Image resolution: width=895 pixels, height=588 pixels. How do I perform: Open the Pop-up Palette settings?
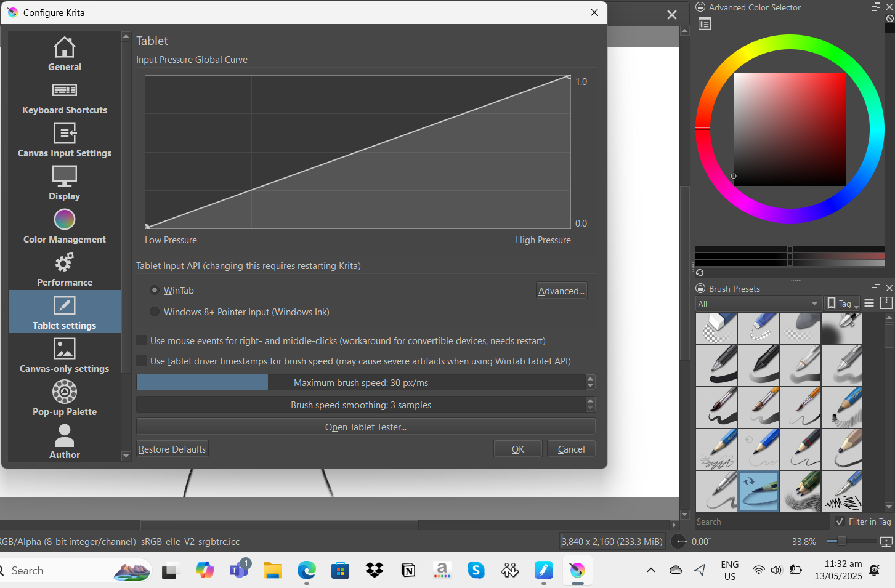click(65, 398)
